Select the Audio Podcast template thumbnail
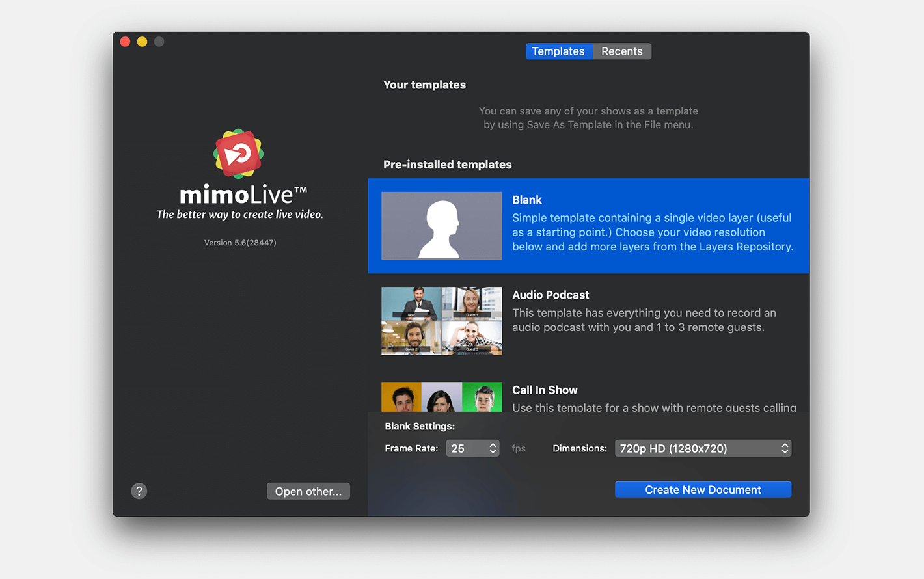Image resolution: width=924 pixels, height=579 pixels. point(442,321)
